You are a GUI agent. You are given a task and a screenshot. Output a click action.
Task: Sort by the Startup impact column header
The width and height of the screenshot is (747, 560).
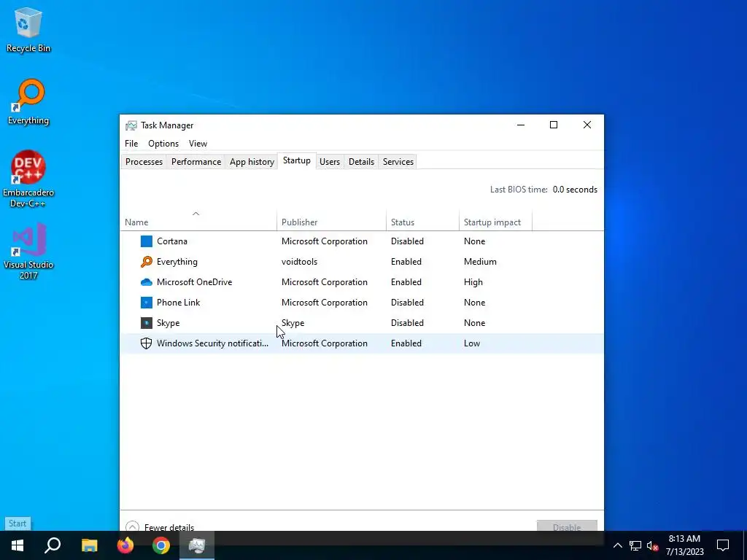[x=495, y=222]
